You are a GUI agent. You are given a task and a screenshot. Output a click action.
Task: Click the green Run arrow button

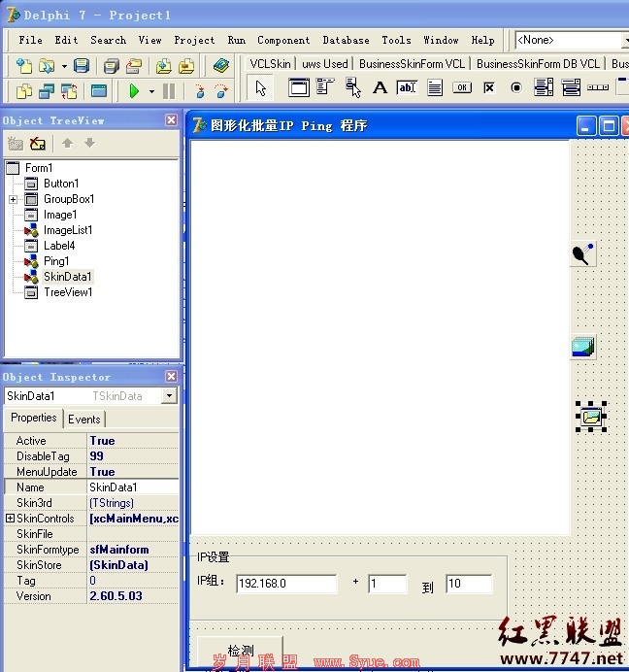(x=134, y=91)
